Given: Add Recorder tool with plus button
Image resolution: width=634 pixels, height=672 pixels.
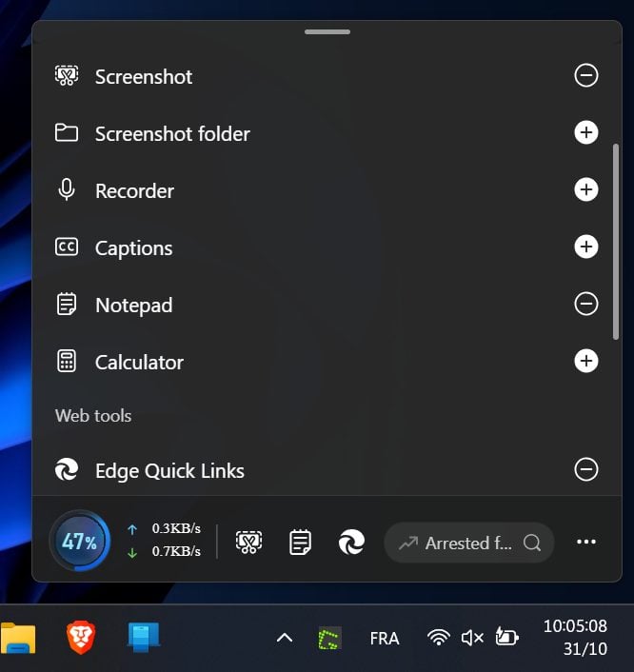Looking at the screenshot, I should [586, 189].
